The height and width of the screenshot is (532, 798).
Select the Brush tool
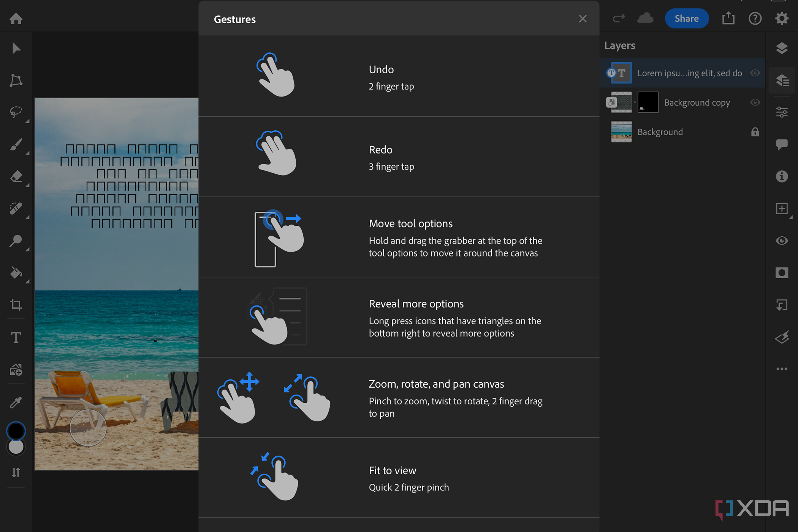point(16,144)
